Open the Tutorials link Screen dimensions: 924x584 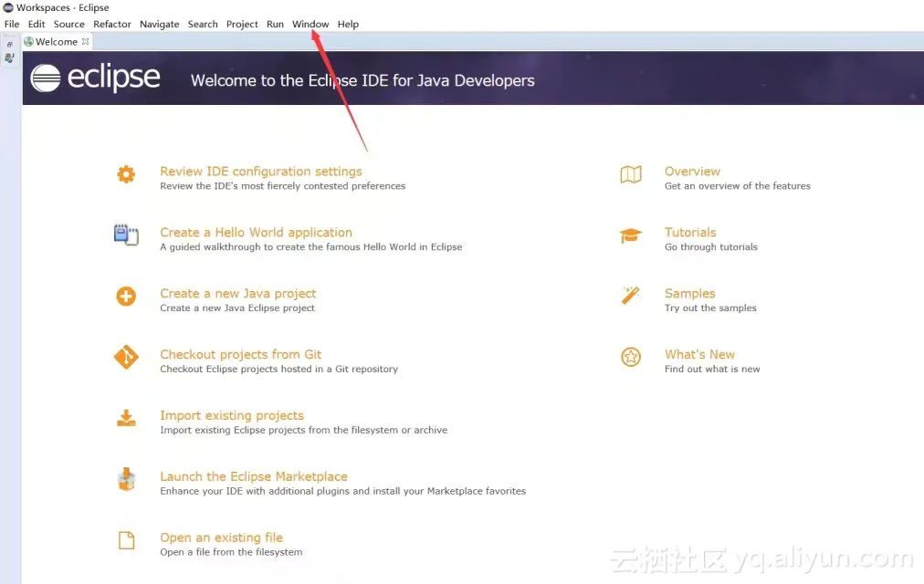point(690,233)
